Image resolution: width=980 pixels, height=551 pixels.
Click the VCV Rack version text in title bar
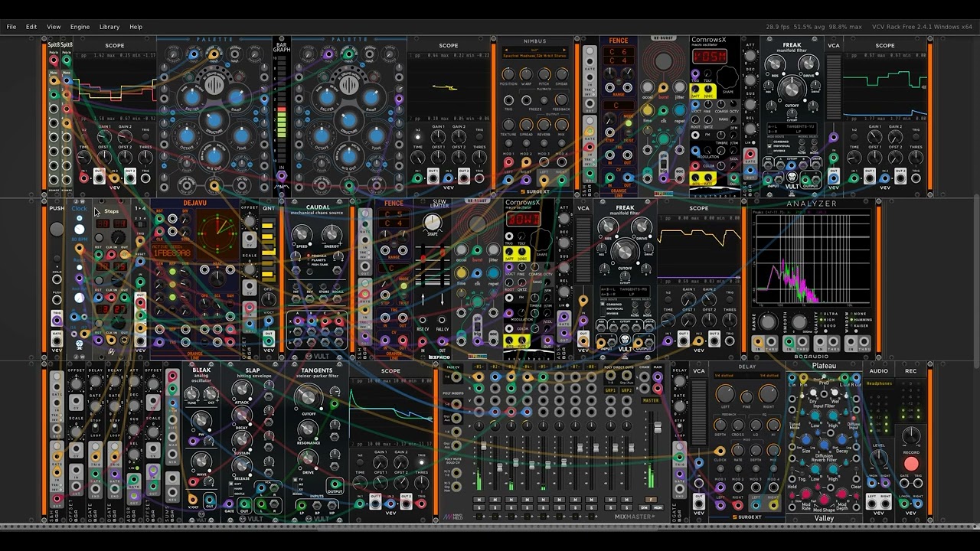[x=922, y=27]
